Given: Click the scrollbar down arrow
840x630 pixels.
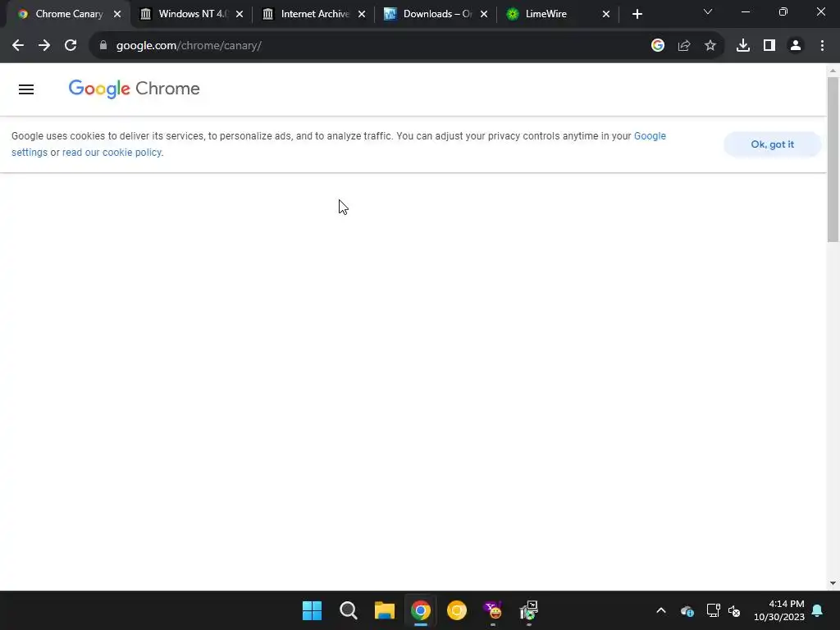Looking at the screenshot, I should (833, 583).
